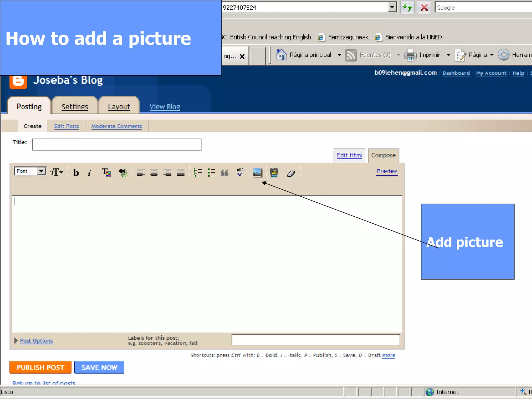The width and height of the screenshot is (532, 399).
Task: Justify text fully
Action: pos(181,172)
